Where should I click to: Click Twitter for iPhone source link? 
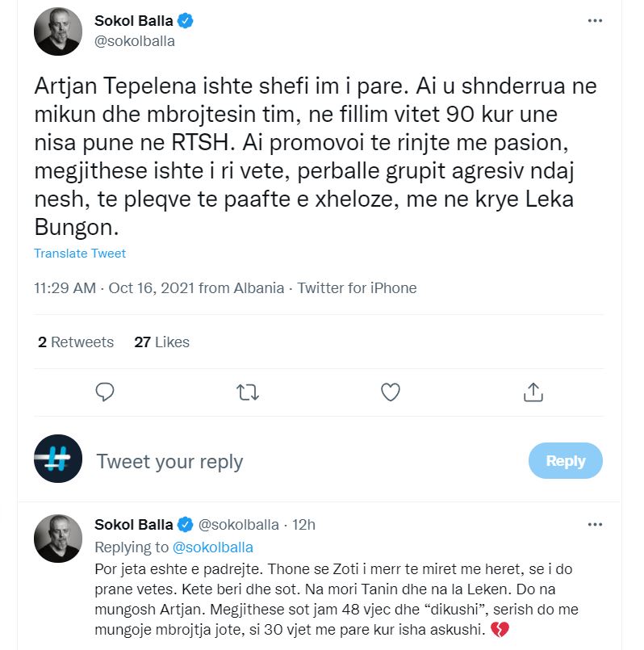click(358, 288)
